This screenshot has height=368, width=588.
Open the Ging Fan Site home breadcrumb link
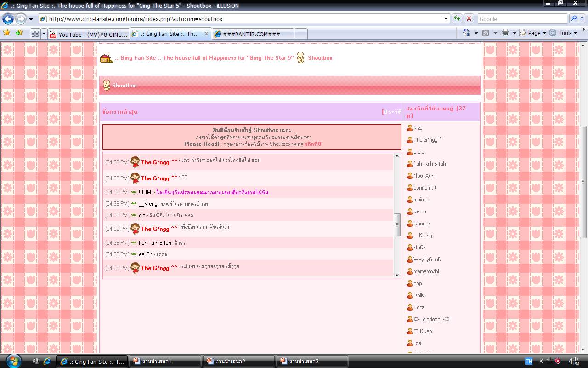[x=204, y=58]
